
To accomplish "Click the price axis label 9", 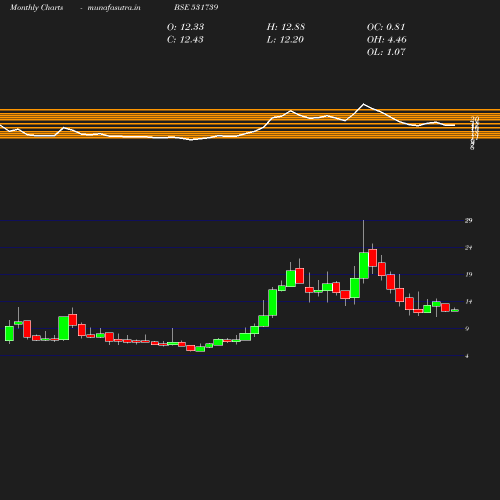I will 467,329.
